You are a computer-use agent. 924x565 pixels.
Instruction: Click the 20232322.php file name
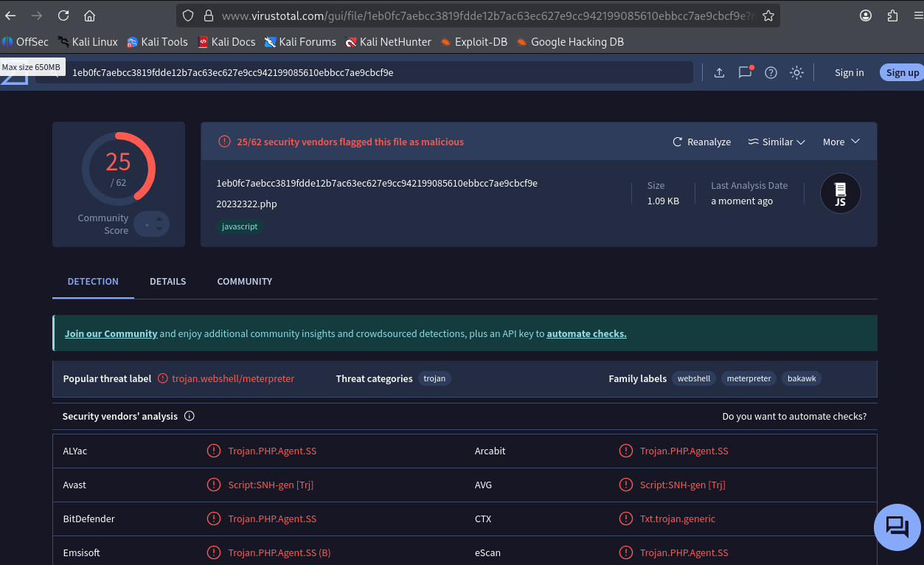(247, 204)
